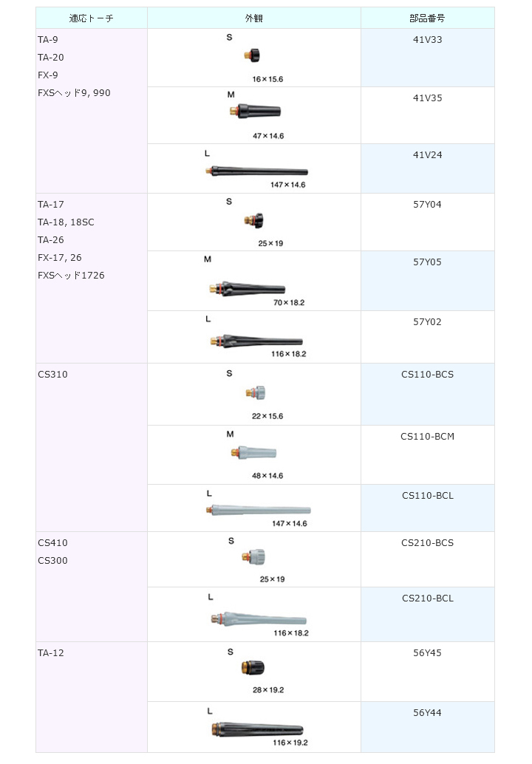Screen dimensions: 532x764
Task: Click the 41V35 medium black cap image
Action: tap(254, 112)
